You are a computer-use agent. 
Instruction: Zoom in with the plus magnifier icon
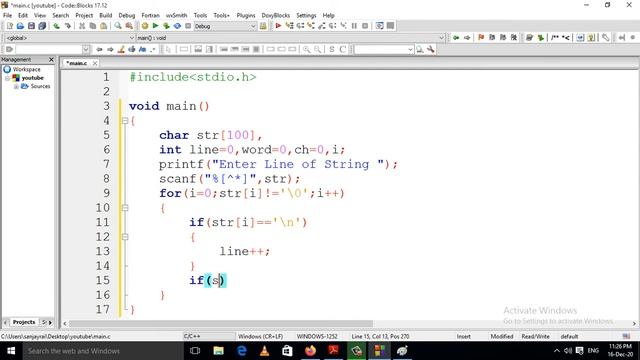coord(306,49)
